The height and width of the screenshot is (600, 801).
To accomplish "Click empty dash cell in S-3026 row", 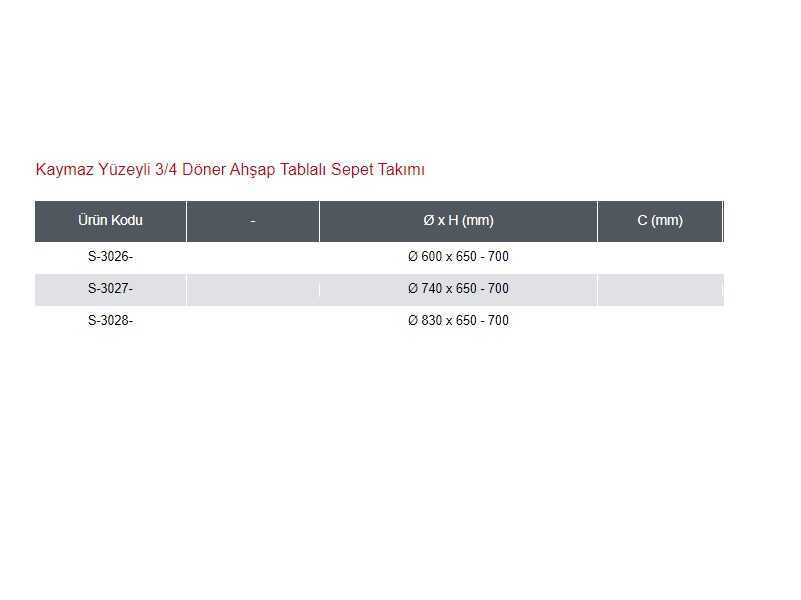I will pos(253,257).
